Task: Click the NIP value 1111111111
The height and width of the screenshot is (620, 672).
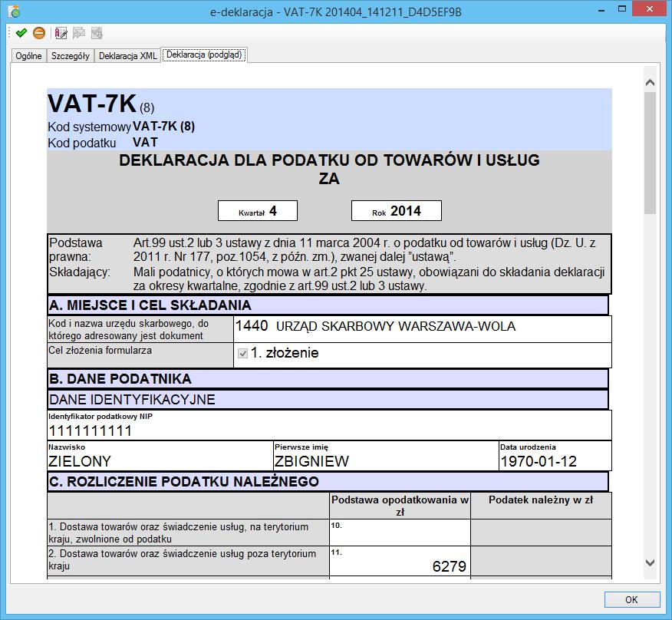Action: [x=91, y=431]
